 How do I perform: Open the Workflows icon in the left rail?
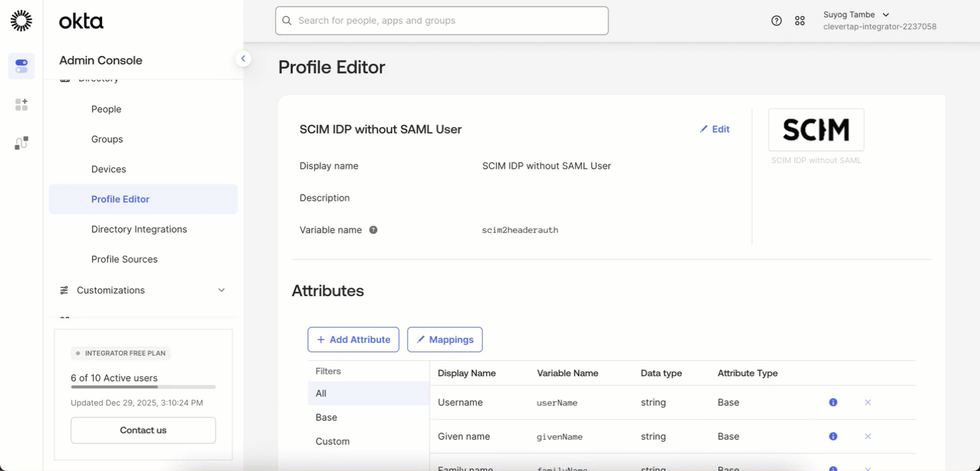[x=21, y=142]
